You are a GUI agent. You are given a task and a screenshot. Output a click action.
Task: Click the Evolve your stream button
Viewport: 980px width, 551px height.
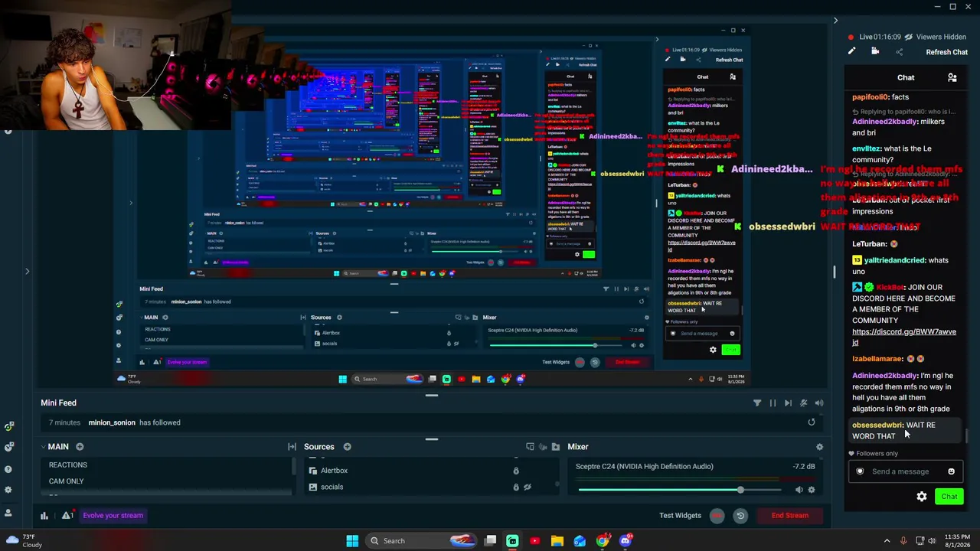113,516
